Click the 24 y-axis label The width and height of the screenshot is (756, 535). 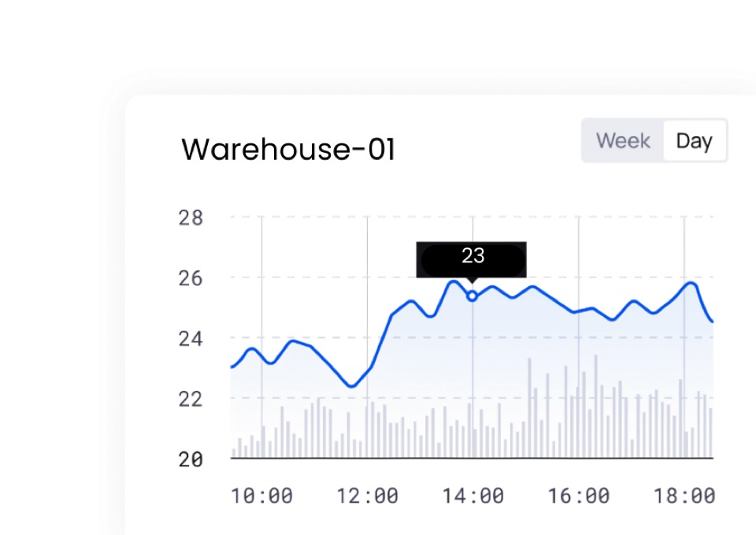point(191,339)
